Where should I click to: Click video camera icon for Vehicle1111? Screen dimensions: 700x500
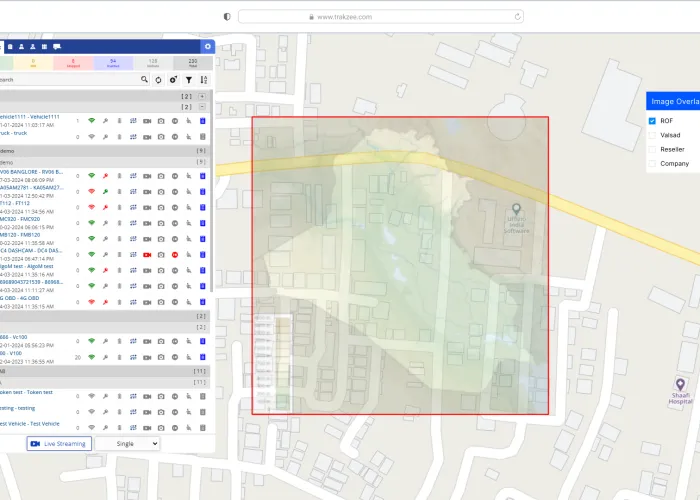click(x=146, y=121)
